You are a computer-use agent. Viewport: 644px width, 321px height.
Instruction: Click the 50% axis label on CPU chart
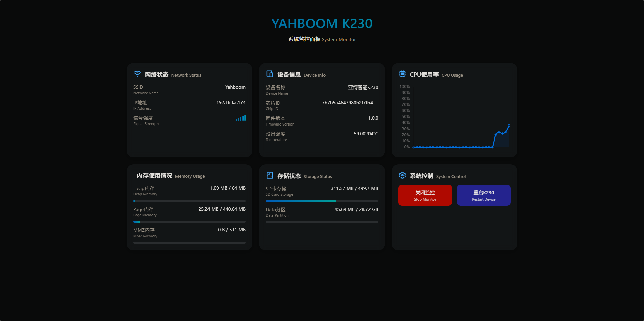tap(406, 117)
